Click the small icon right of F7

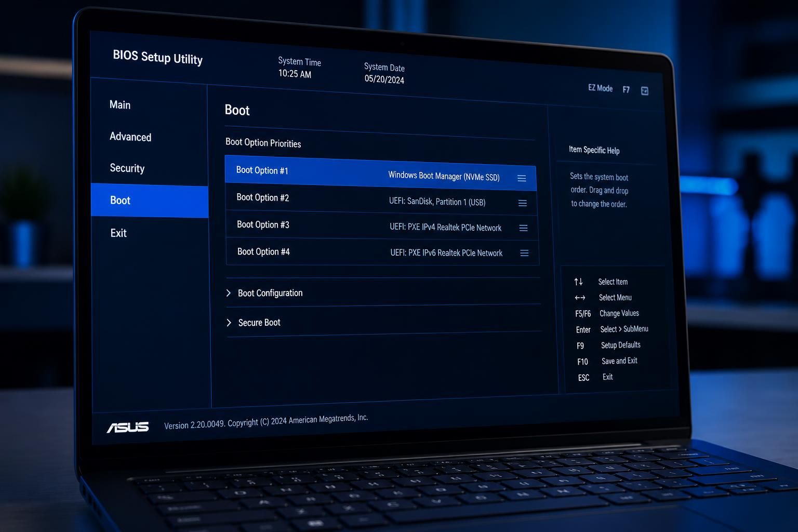(x=645, y=91)
